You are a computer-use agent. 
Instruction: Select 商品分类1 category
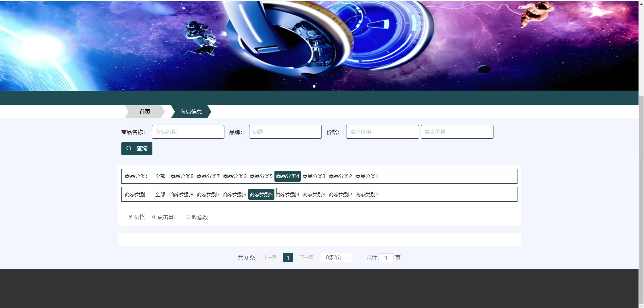pyautogui.click(x=367, y=176)
